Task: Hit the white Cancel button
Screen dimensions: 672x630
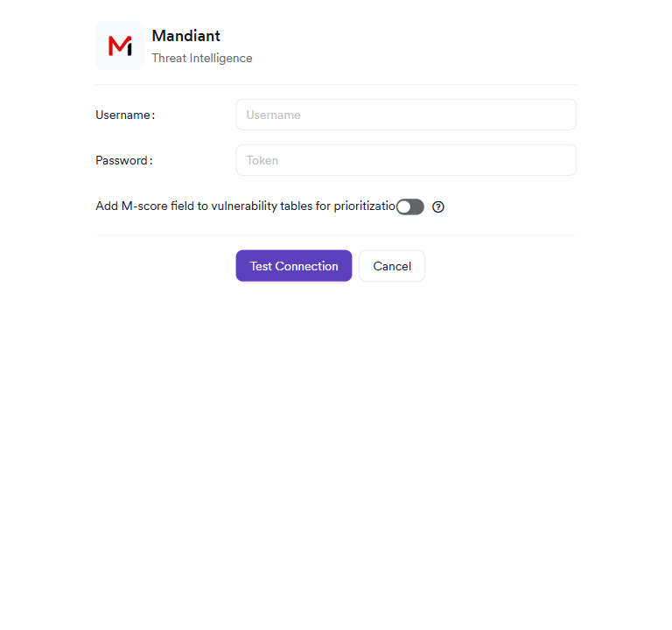Action: click(x=392, y=266)
